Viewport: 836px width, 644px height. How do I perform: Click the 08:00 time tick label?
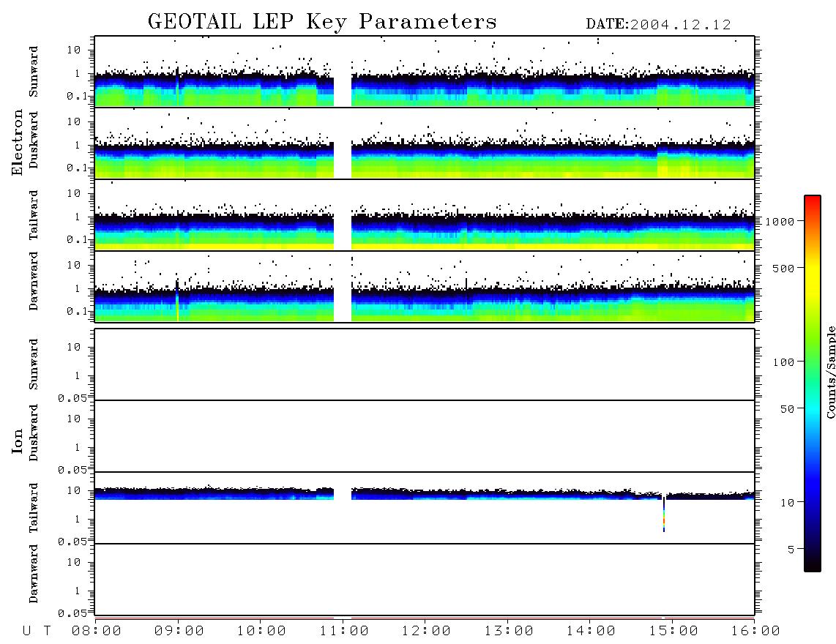(x=97, y=632)
